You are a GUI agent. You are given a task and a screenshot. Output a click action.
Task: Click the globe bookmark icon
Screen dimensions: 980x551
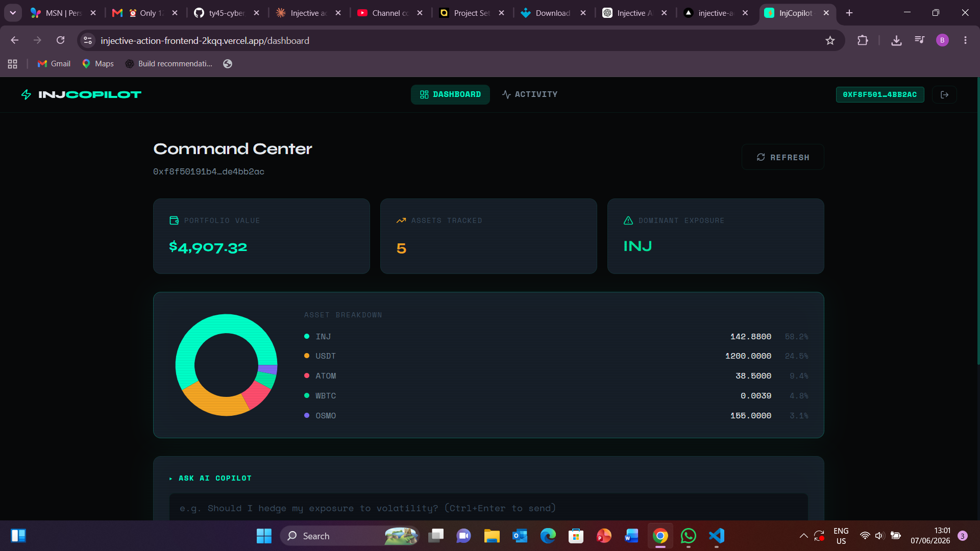pyautogui.click(x=228, y=64)
